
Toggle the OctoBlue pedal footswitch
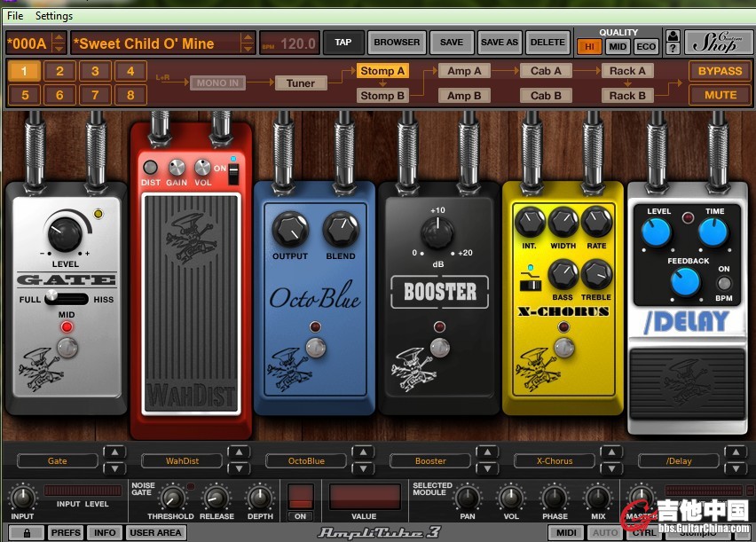(315, 347)
